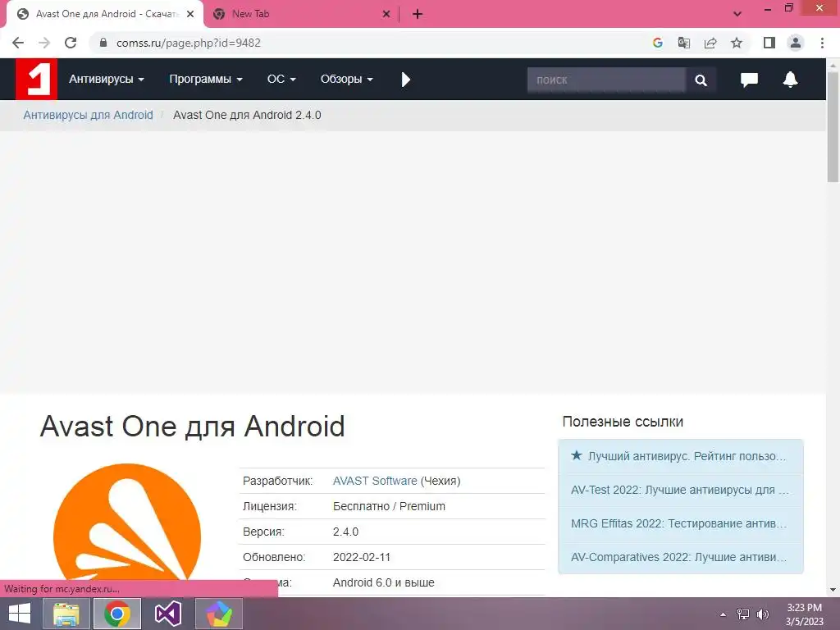Open the translate page icon
The width and height of the screenshot is (840, 630).
point(684,43)
